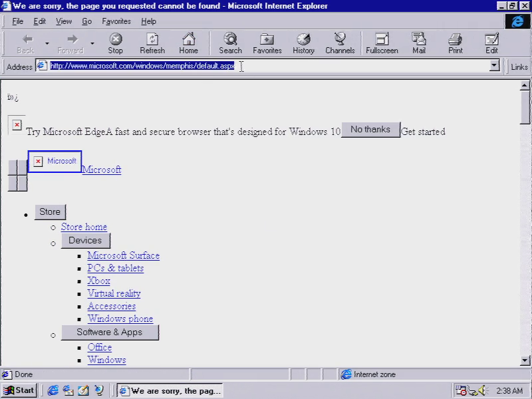Open the Favorites menu in menu bar

click(116, 21)
